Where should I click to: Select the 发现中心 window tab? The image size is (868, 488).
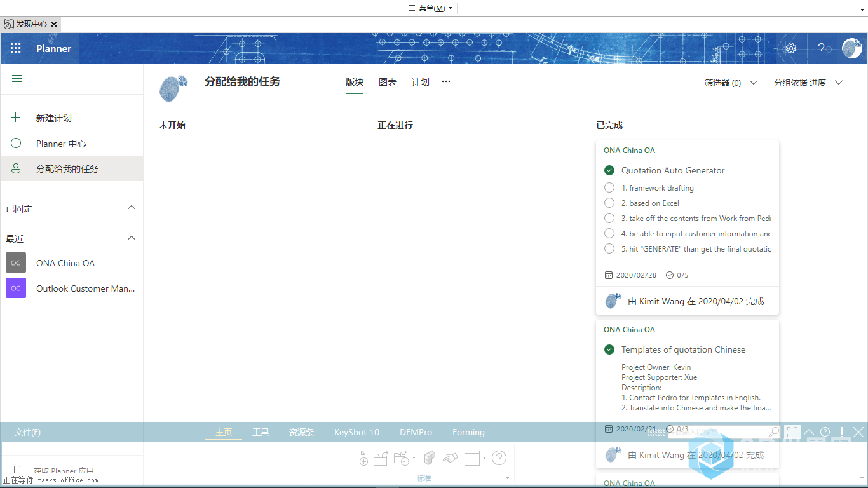click(x=31, y=24)
